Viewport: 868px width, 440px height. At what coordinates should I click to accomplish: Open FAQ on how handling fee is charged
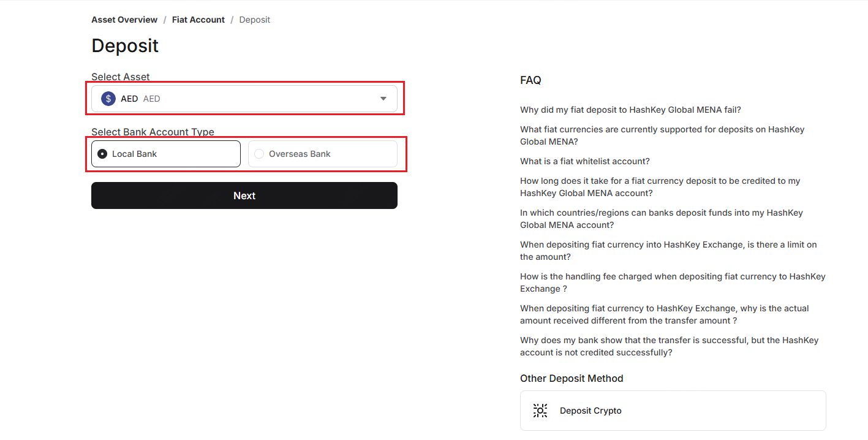coord(672,283)
